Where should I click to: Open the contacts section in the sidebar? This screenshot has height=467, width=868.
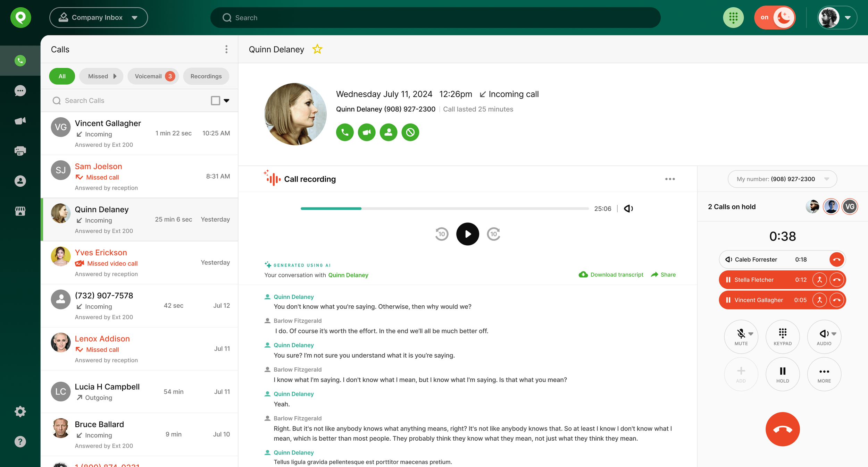pos(20,181)
